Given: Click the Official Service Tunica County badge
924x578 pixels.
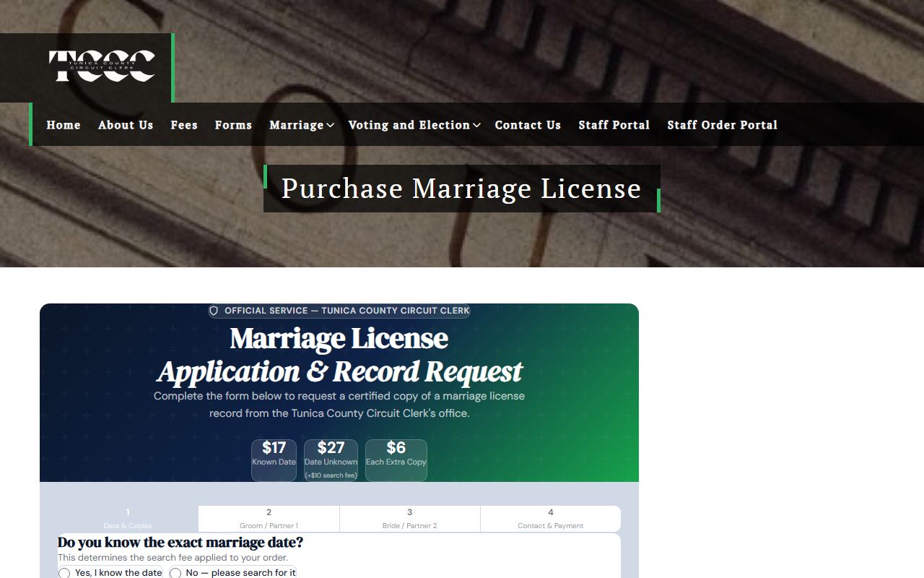Looking at the screenshot, I should tap(339, 311).
